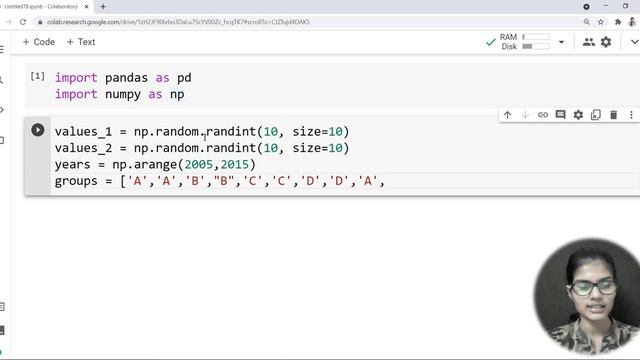The height and width of the screenshot is (360, 640).
Task: Open a new browser tab
Action: [x=103, y=7]
